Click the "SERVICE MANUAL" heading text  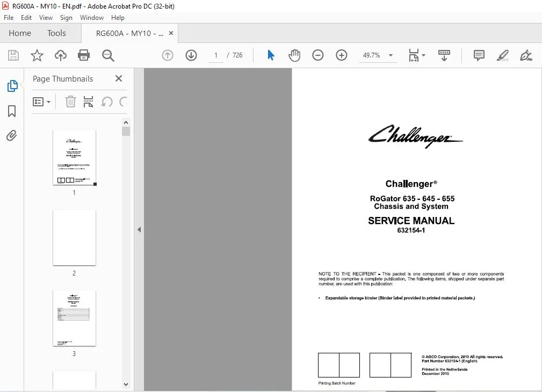411,221
